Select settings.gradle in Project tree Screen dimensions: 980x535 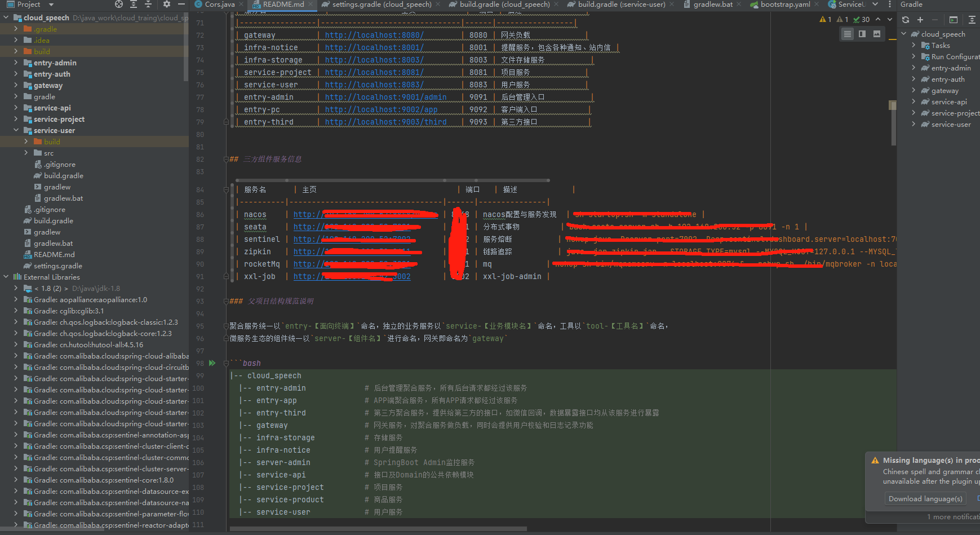tap(57, 266)
